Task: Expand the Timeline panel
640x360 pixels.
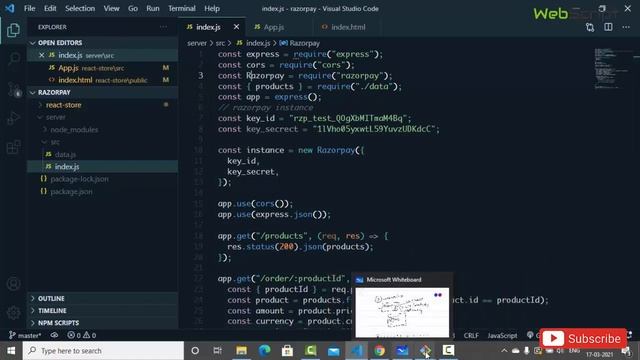Action: tap(52, 311)
